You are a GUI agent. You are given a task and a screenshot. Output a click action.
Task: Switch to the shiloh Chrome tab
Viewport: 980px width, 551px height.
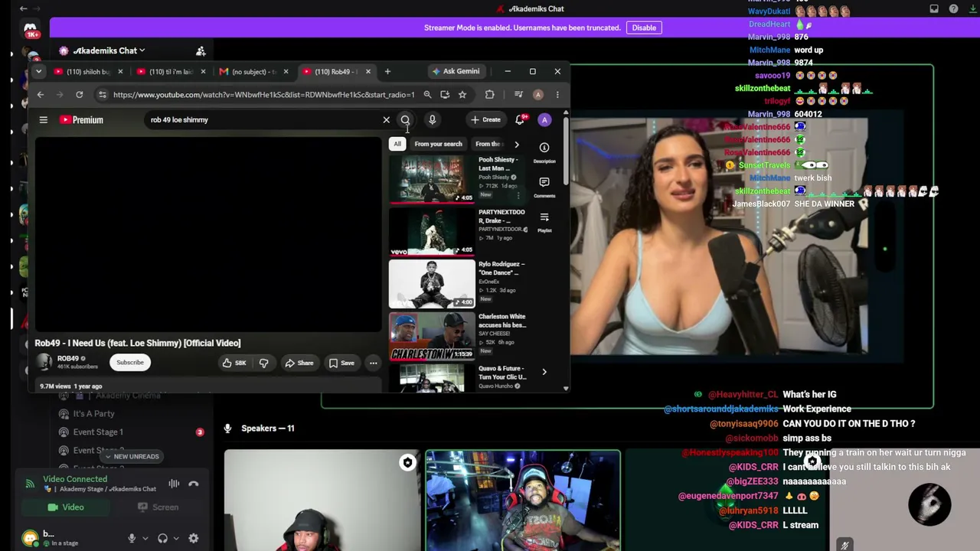coord(88,72)
